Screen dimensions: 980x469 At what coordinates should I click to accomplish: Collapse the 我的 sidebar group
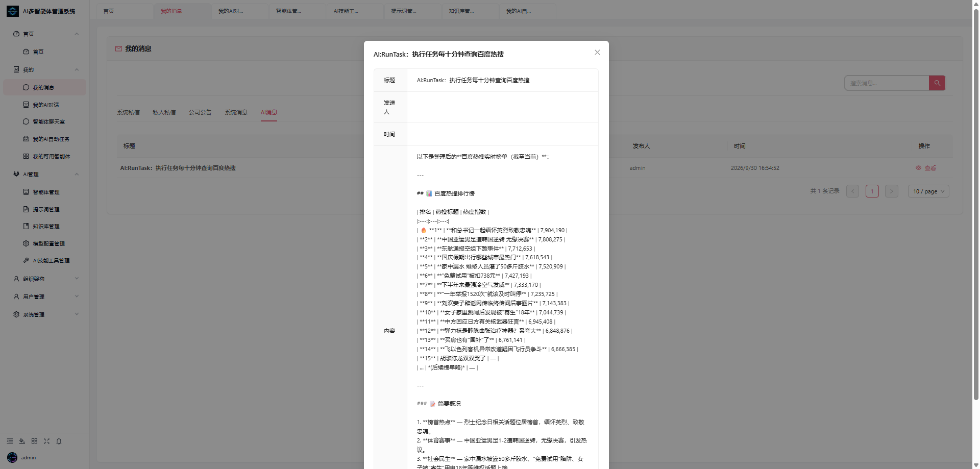tap(44, 69)
